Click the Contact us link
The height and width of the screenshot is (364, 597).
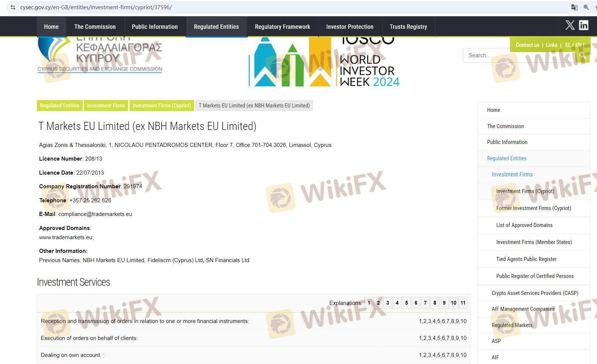point(528,45)
